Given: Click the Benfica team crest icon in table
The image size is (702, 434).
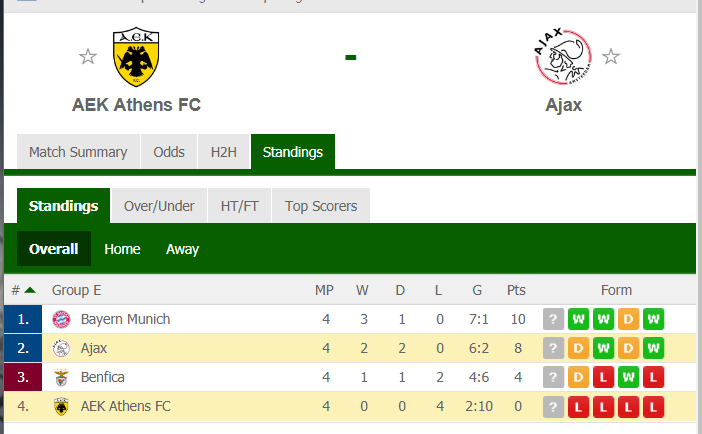Looking at the screenshot, I should 62,378.
